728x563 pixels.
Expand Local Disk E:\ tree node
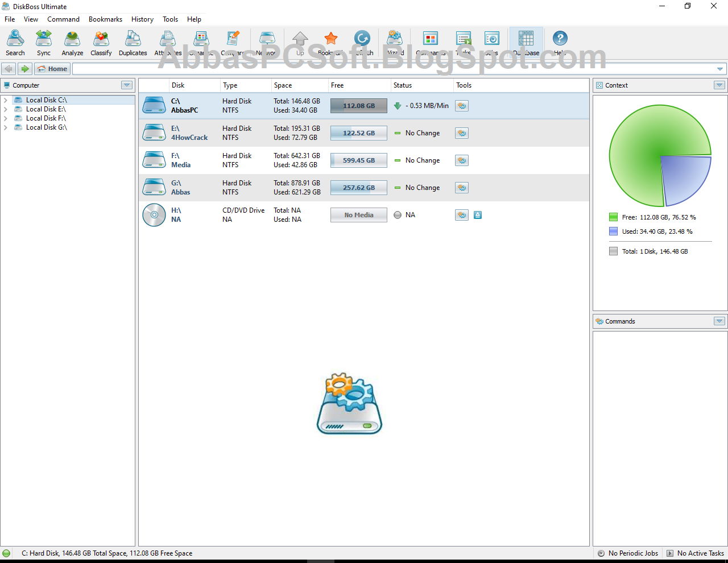point(6,109)
